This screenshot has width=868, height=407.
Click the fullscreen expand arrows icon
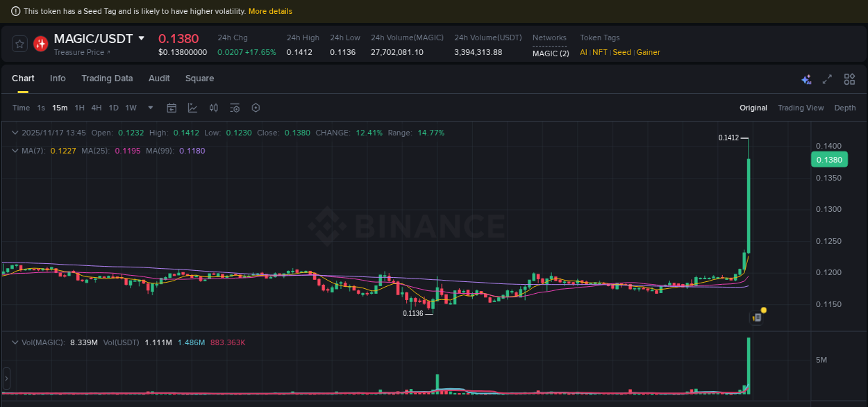(827, 79)
